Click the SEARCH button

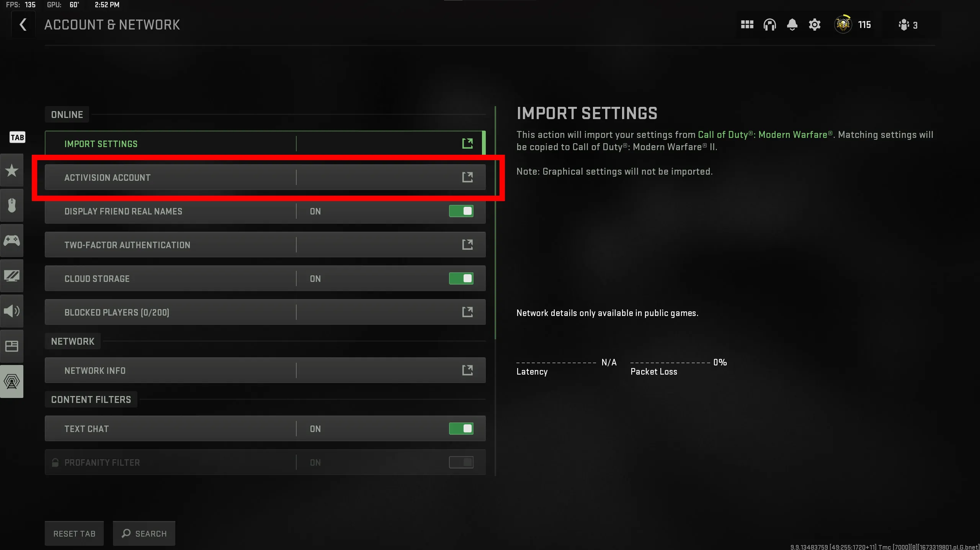[x=144, y=534]
